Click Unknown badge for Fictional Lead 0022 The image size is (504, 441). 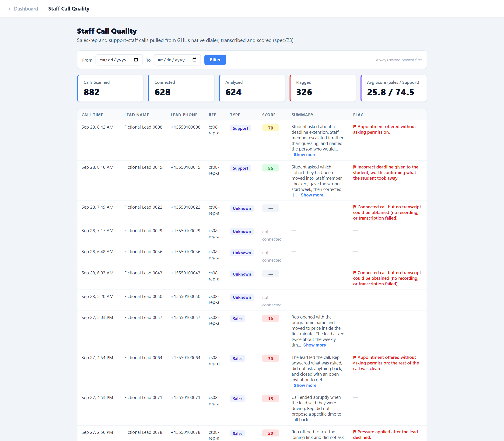(242, 208)
